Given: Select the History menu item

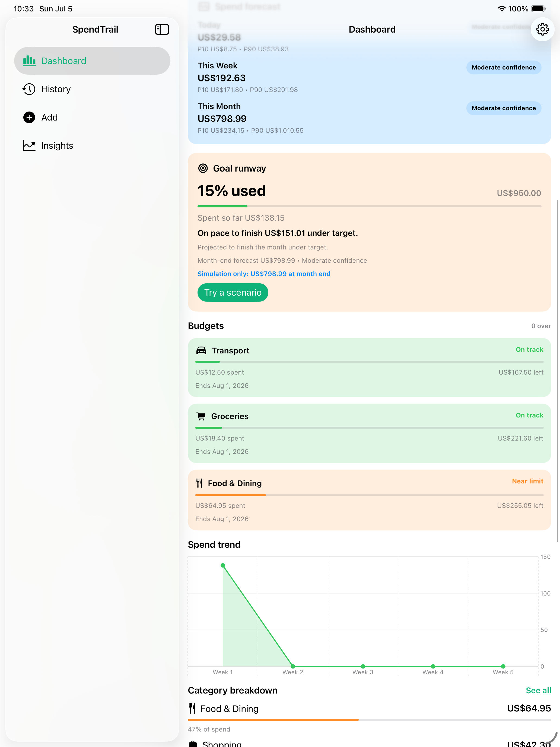Looking at the screenshot, I should click(x=92, y=89).
